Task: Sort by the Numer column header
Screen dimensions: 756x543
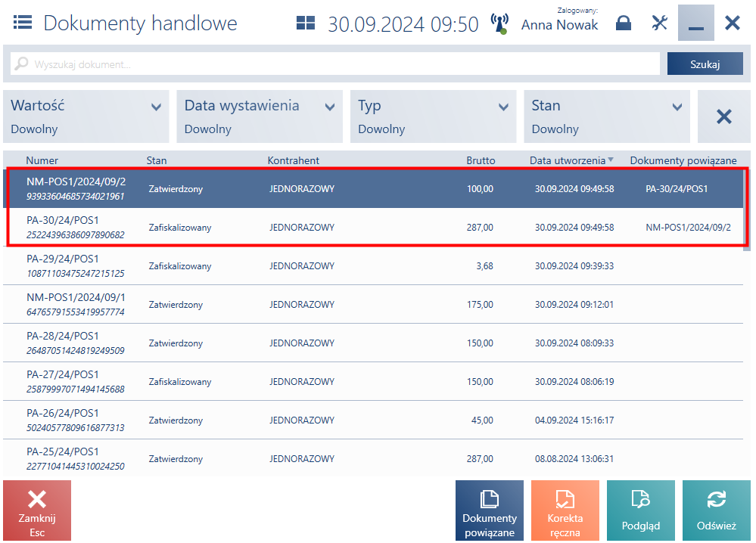Action: point(42,160)
